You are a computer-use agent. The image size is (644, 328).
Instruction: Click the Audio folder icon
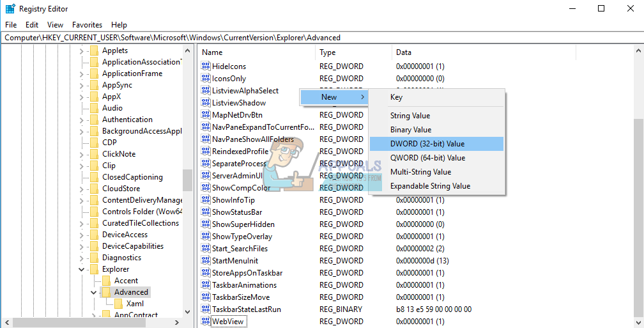tap(95, 108)
